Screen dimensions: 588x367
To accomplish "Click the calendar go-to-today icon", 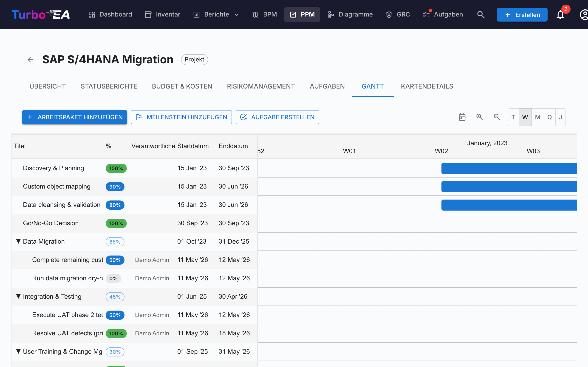I will coord(462,117).
